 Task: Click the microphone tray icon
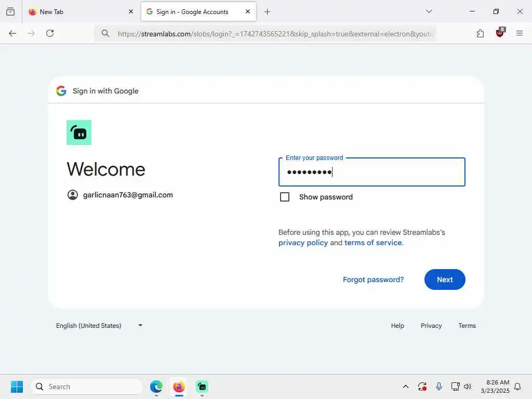[x=439, y=387]
